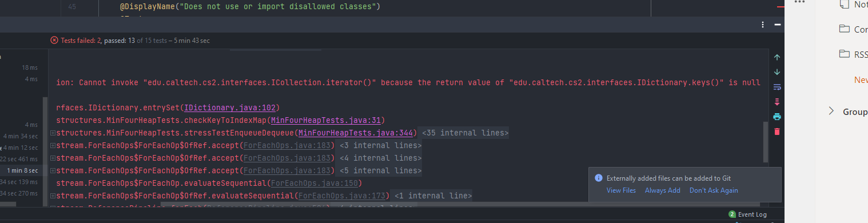Click the printer icon in console toolbar
This screenshot has height=223, width=868.
777,117
